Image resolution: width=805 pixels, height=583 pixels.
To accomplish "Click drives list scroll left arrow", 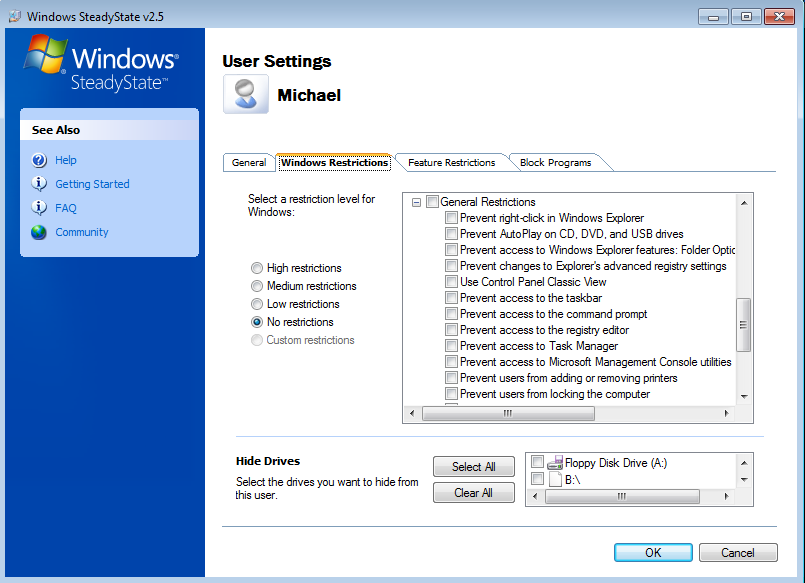I will tap(535, 496).
